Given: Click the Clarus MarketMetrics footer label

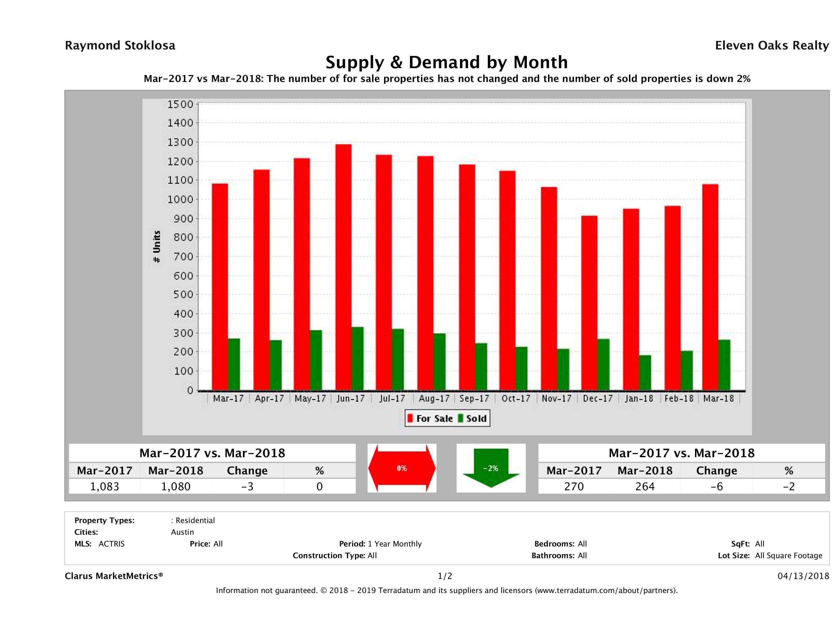Looking at the screenshot, I should pyautogui.click(x=114, y=576).
